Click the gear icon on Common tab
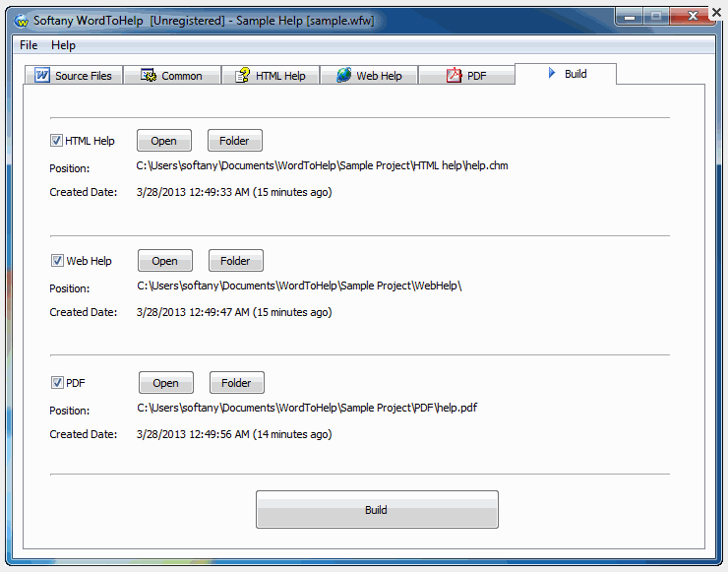 149,76
